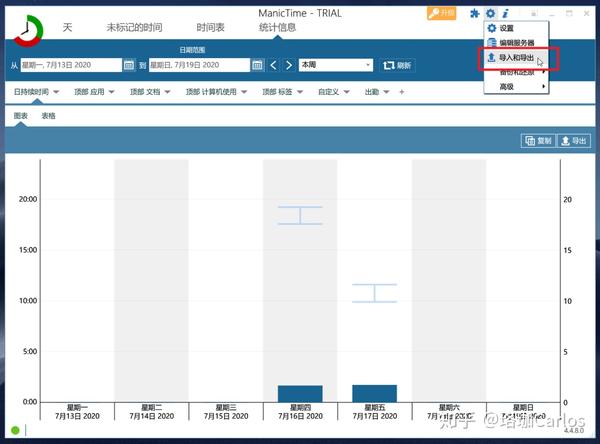Switch to the 统计信息 tab
The height and width of the screenshot is (444, 600).
click(x=277, y=28)
